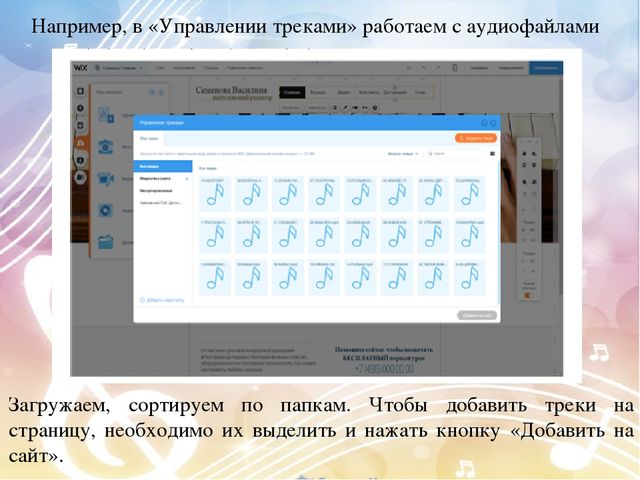The image size is (640, 480).
Task: Open the background icon in left sidebar
Action: tap(80, 91)
